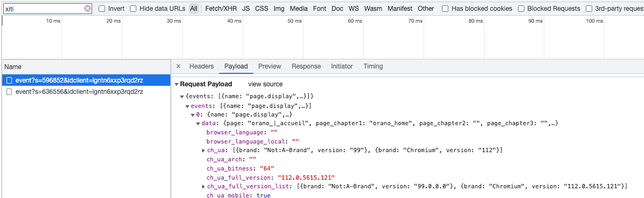Check box for event?s=596852 request row
Screen dimensions: 644x198
coord(9,80)
